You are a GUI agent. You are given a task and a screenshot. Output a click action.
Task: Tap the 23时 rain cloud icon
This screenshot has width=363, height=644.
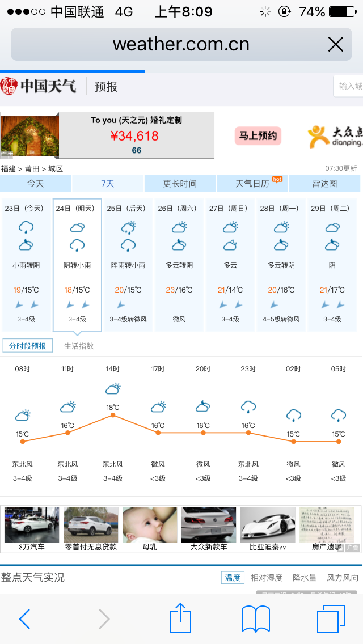[248, 406]
